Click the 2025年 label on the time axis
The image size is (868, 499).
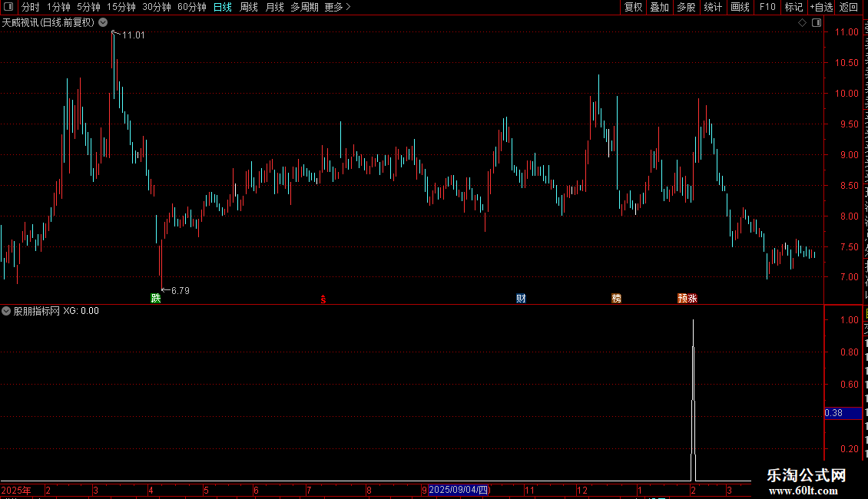(x=16, y=490)
